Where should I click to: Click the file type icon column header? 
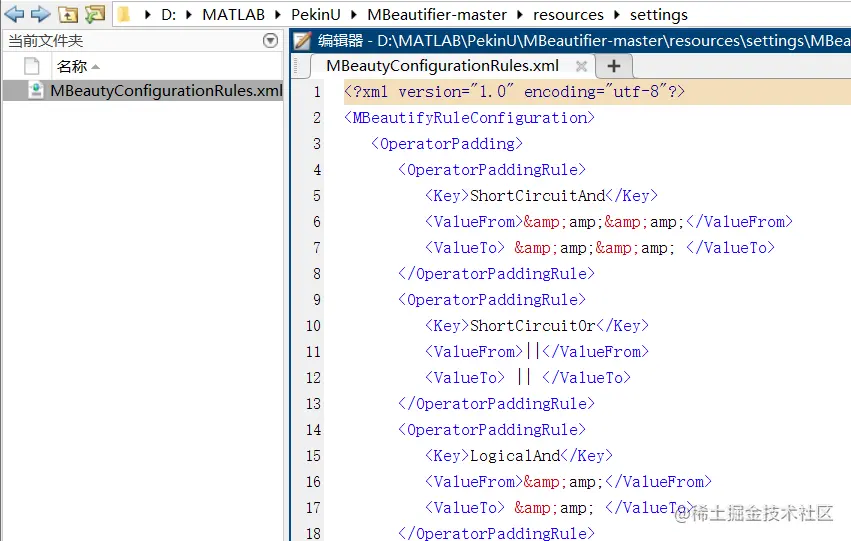point(31,66)
